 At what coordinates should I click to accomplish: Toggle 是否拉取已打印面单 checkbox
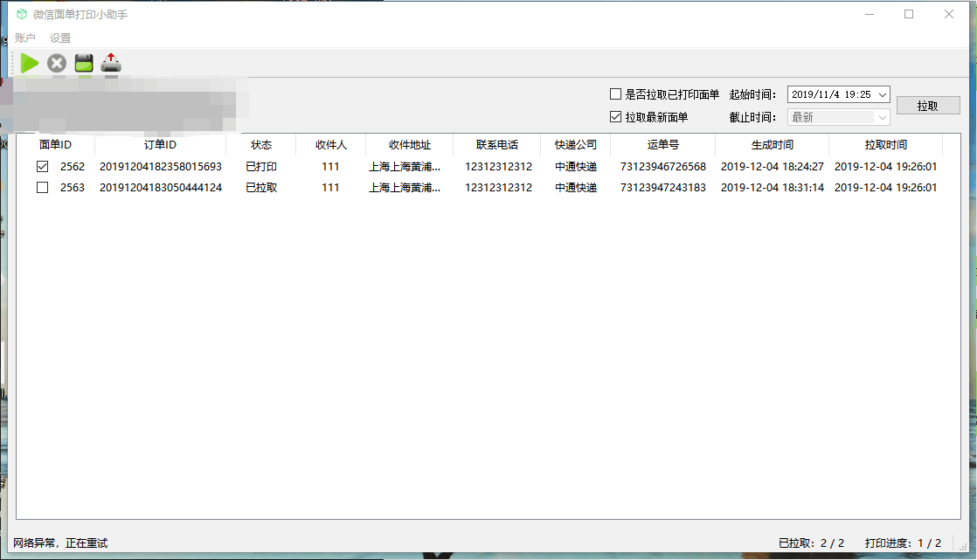(x=615, y=94)
